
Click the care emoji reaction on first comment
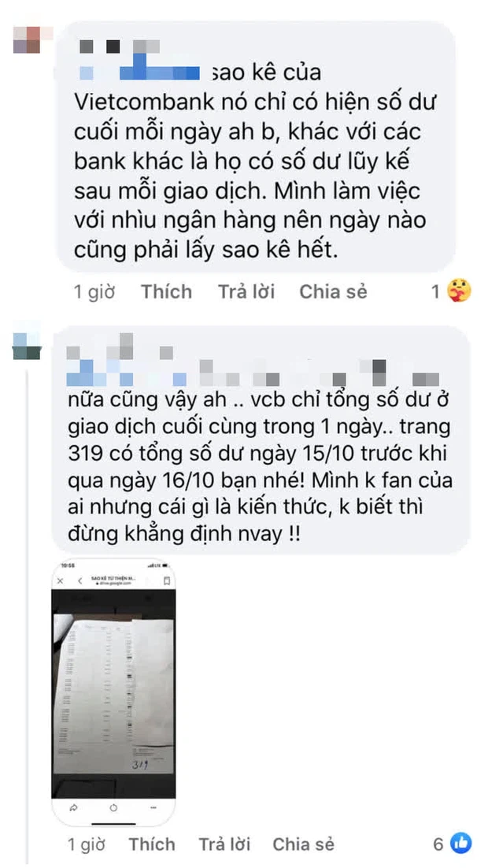click(459, 291)
